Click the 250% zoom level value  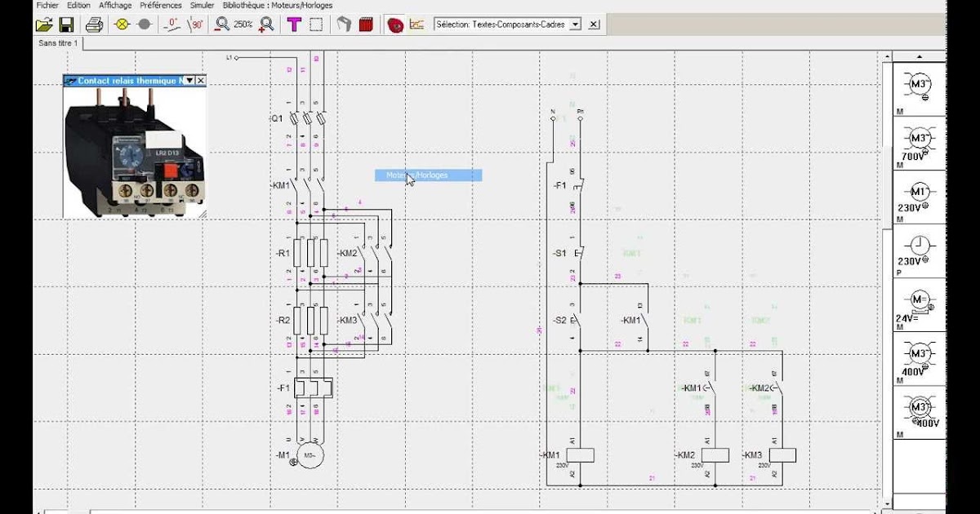[243, 24]
